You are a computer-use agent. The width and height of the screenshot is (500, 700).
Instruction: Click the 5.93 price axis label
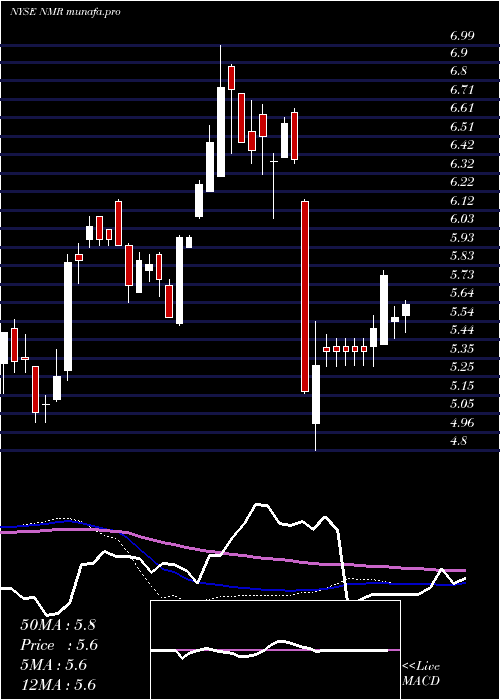point(462,238)
